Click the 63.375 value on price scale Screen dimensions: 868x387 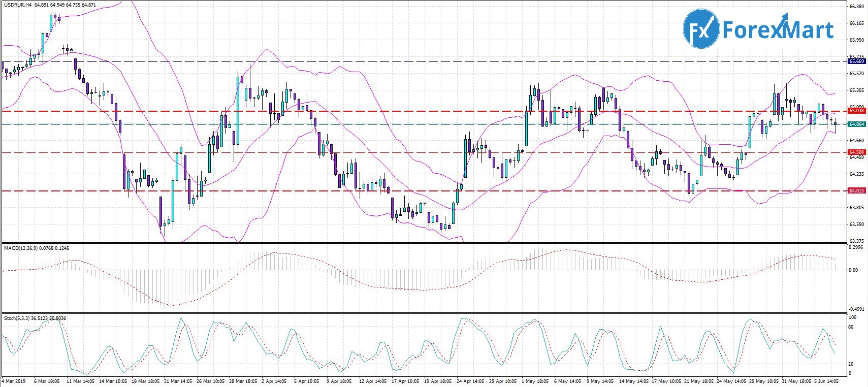point(856,241)
